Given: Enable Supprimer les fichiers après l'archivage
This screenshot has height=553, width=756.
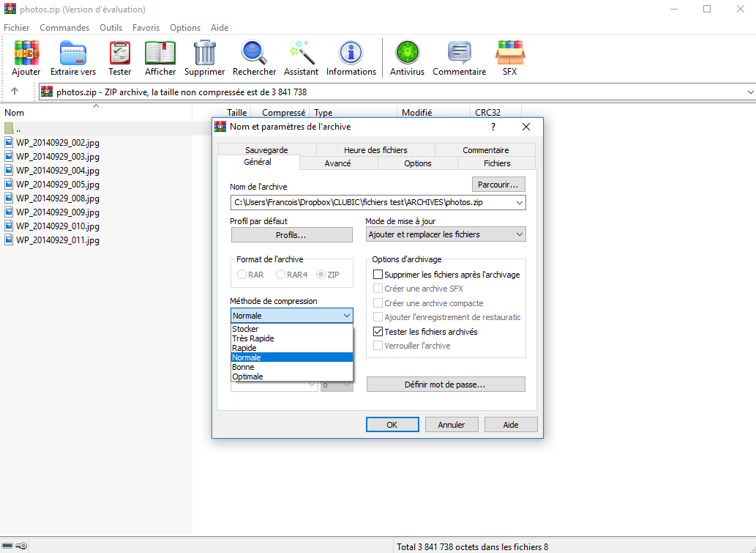Looking at the screenshot, I should (378, 275).
